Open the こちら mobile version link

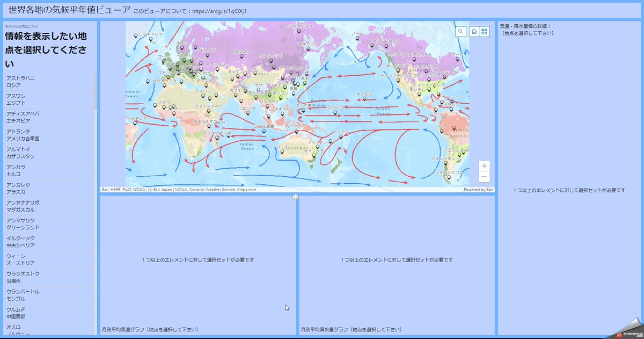click(33, 26)
